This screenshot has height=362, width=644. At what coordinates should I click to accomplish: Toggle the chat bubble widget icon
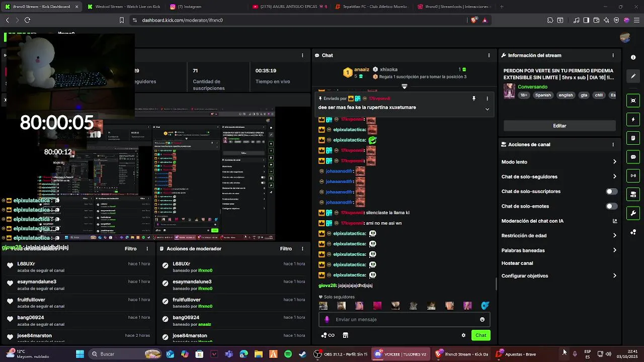point(633,157)
